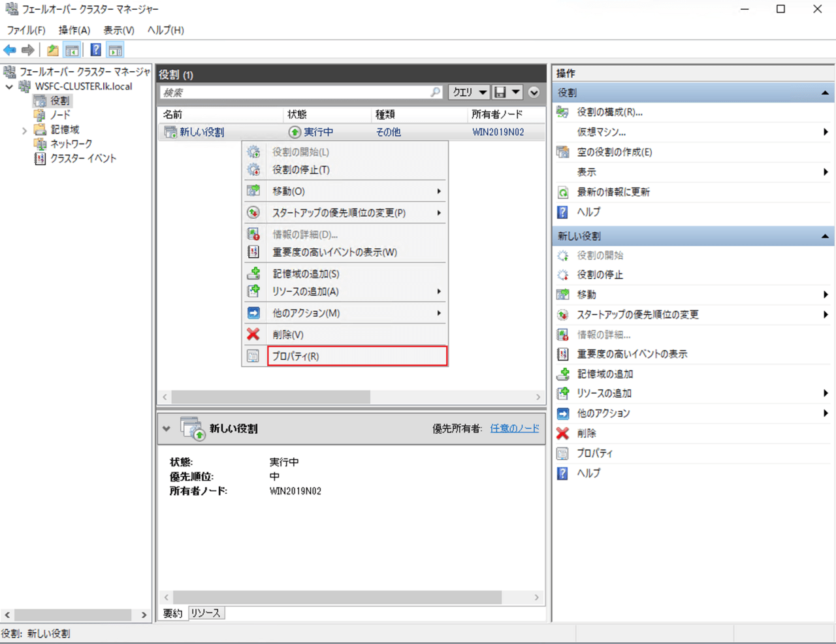This screenshot has width=836, height=644.
Task: Click the 名前 column header
Action: 221,114
